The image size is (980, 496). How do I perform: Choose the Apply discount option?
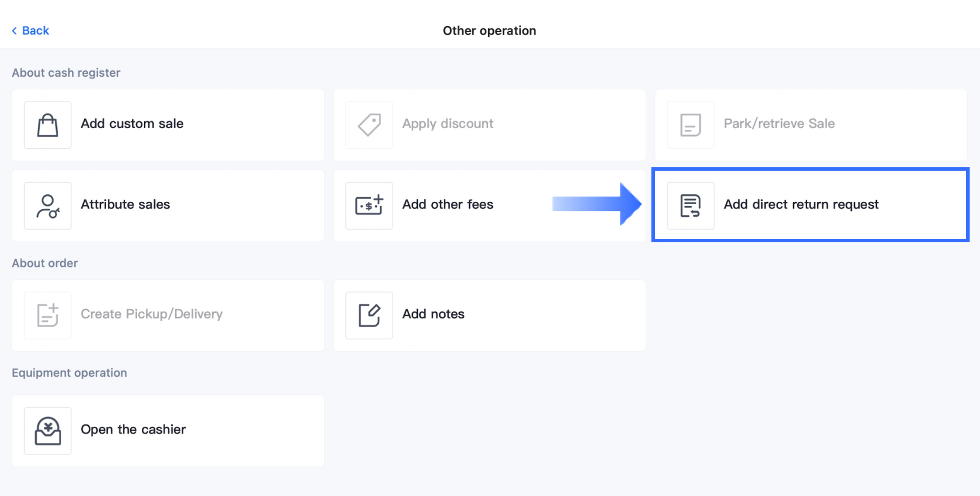[447, 123]
